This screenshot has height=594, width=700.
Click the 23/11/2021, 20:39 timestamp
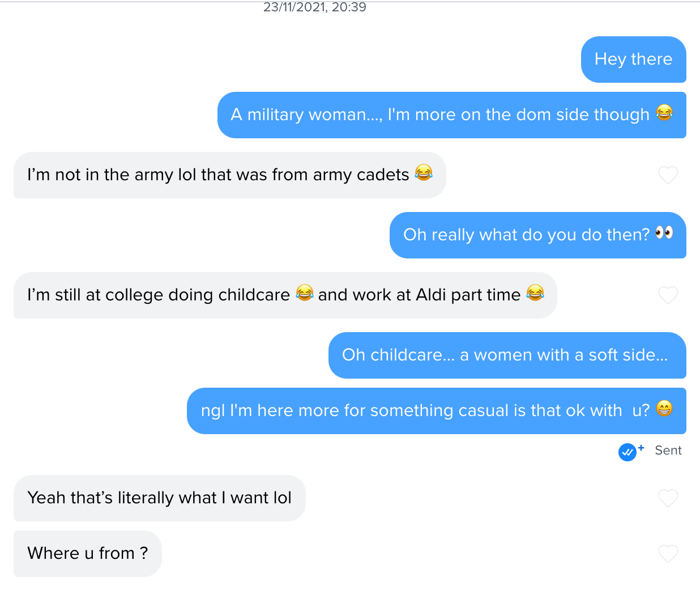pyautogui.click(x=315, y=7)
